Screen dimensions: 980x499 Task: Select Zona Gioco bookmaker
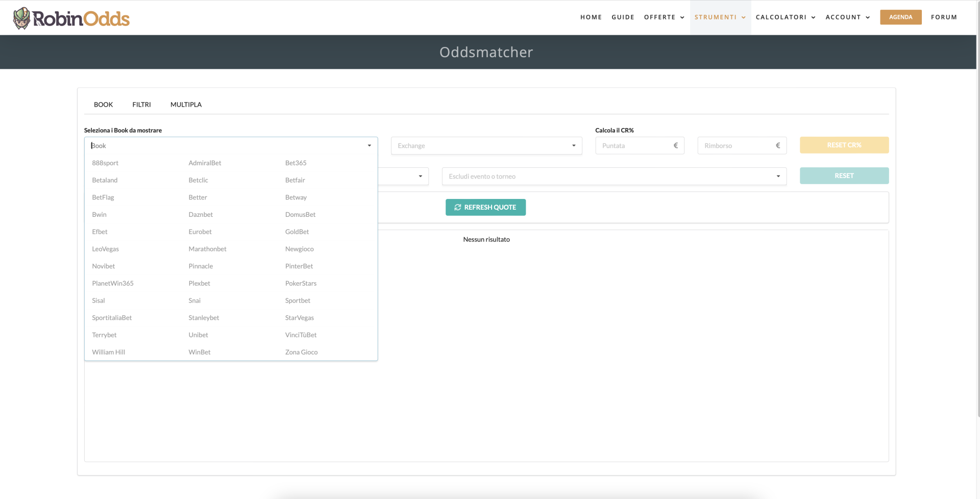tap(301, 352)
